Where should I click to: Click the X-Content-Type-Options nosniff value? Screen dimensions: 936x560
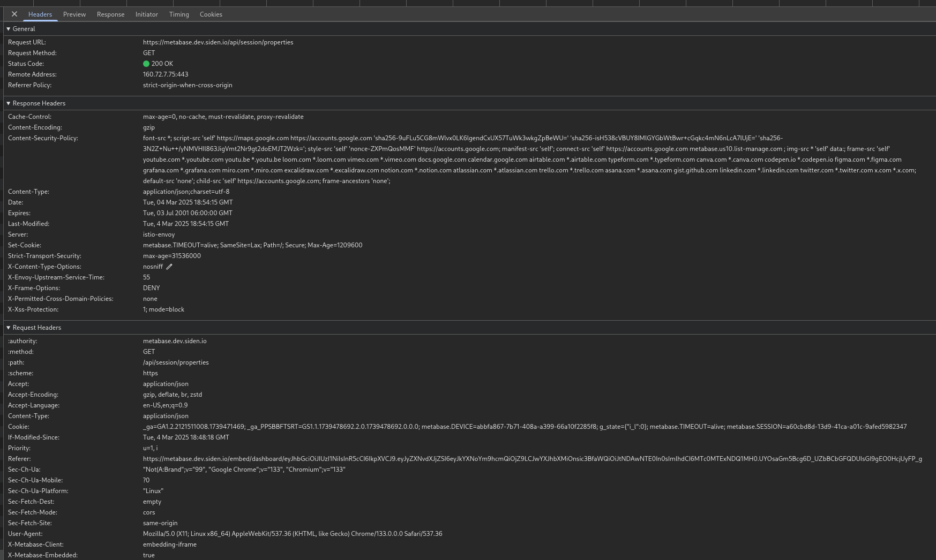(153, 267)
